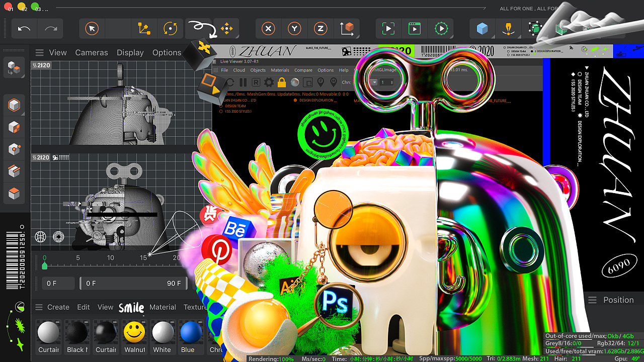Select the first Curtain material sphere
Viewport: 644px width, 362px height.
[x=49, y=333]
